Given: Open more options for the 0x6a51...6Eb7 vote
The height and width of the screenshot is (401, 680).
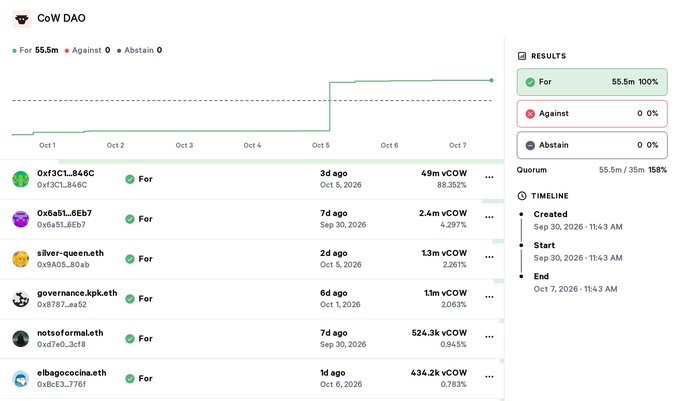Looking at the screenshot, I should [x=489, y=217].
